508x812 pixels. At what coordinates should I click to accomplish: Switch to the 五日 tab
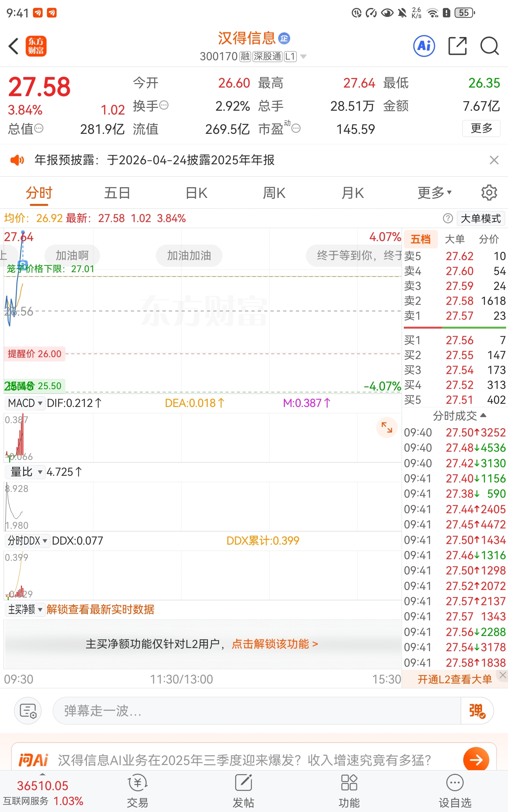point(117,193)
